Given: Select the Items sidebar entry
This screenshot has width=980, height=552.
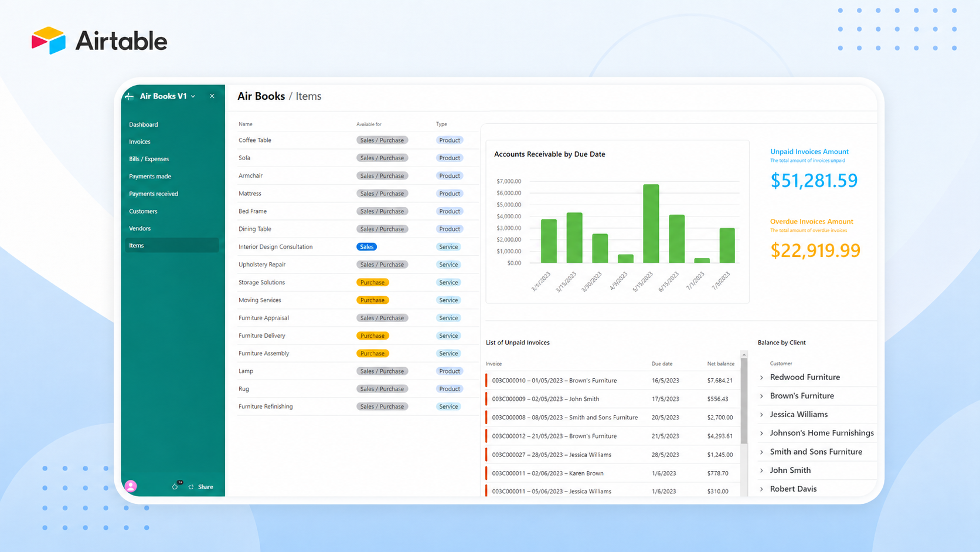Looking at the screenshot, I should click(171, 245).
